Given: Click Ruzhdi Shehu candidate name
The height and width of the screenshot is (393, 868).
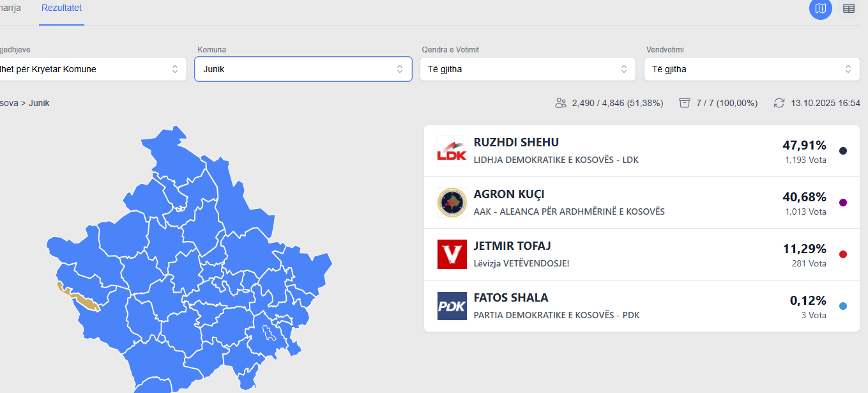Looking at the screenshot, I should tap(516, 143).
